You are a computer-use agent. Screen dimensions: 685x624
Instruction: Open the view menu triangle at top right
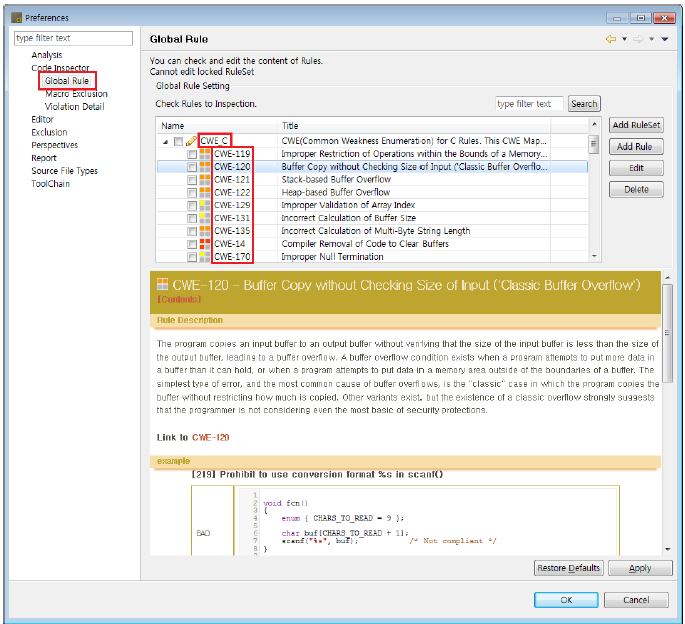(x=665, y=39)
